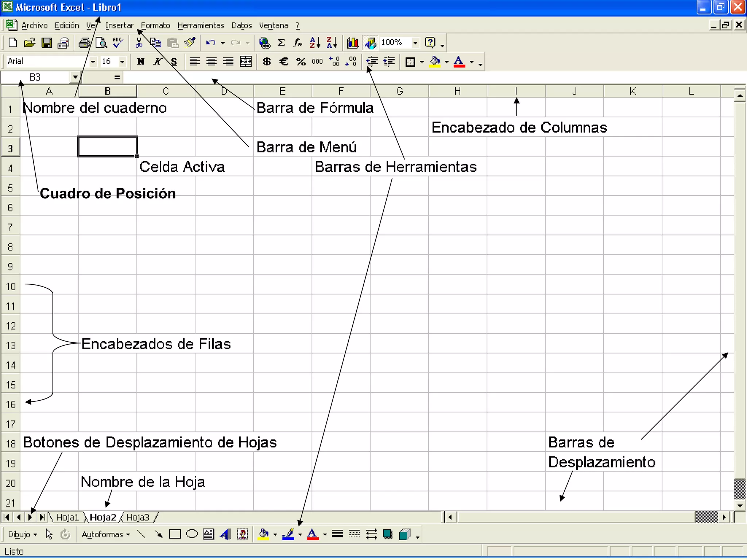Click the AutoSum sigma icon
This screenshot has height=560, width=747.
[x=281, y=43]
